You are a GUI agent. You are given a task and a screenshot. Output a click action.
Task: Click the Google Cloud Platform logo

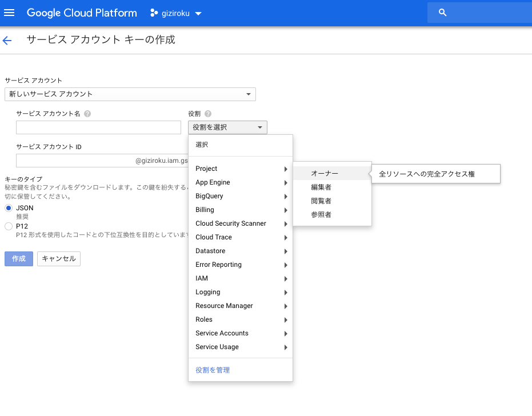(82, 13)
